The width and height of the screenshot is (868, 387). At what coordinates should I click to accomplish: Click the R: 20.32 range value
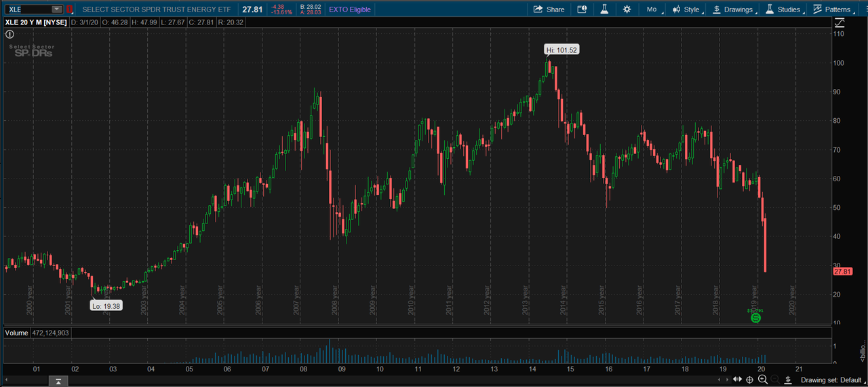(x=231, y=22)
